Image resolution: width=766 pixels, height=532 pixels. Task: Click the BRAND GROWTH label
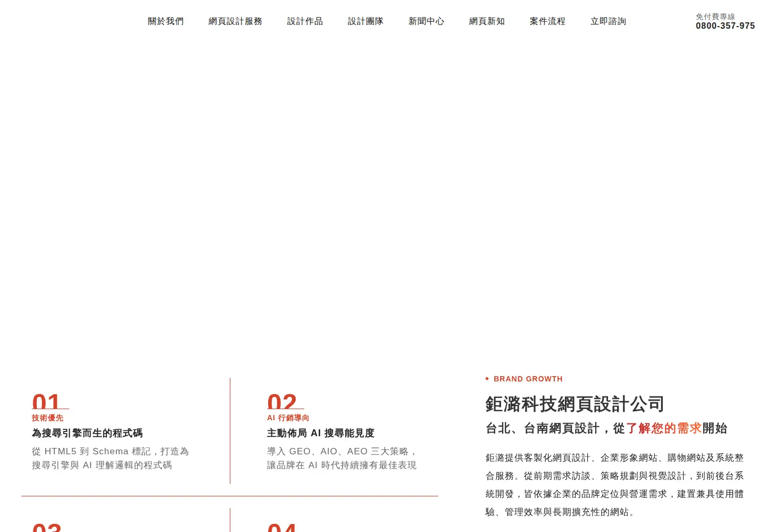(528, 379)
